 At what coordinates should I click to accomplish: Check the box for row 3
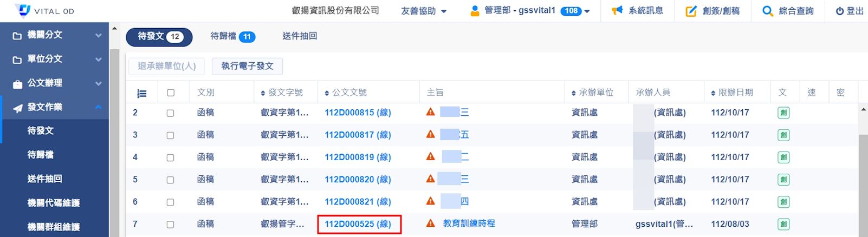point(170,135)
